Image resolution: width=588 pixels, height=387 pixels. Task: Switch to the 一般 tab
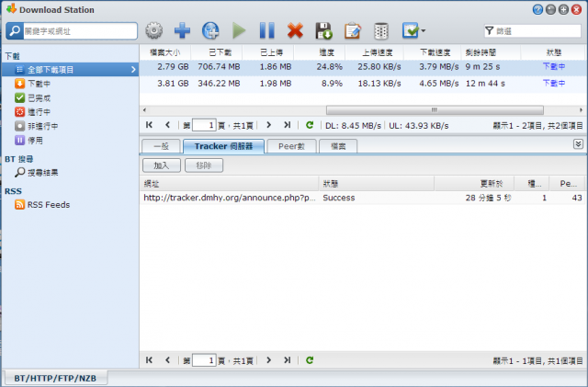[x=162, y=146]
